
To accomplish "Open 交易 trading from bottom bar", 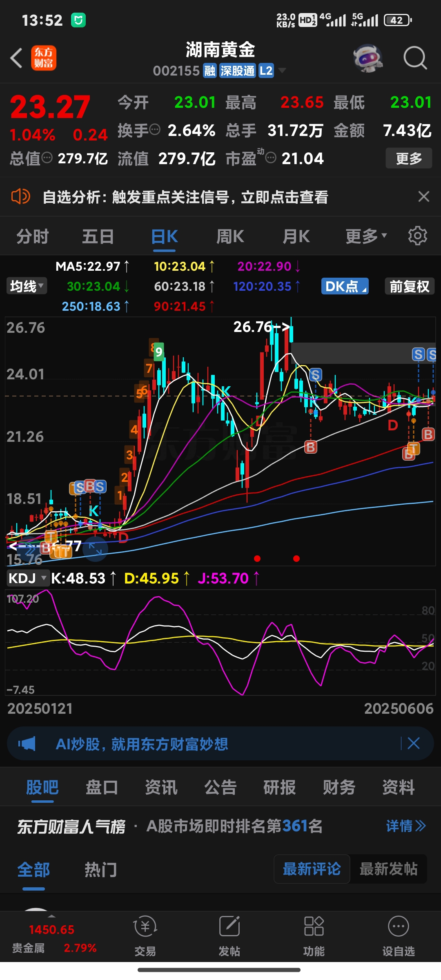I will pos(145,936).
